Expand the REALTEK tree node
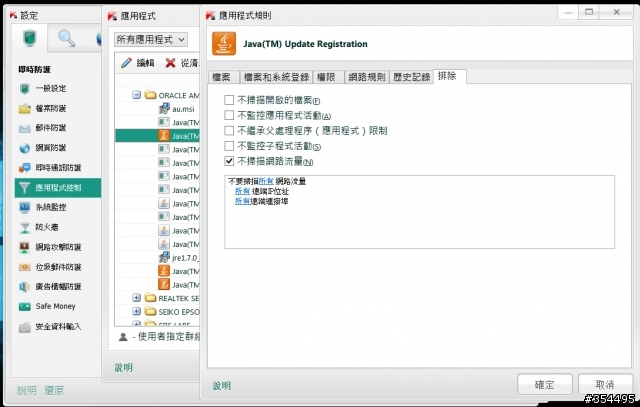The height and width of the screenshot is (407, 640). [x=136, y=298]
